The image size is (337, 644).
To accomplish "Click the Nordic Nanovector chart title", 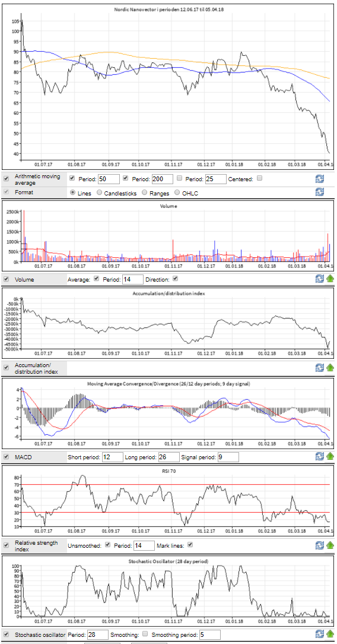I will pos(169,9).
